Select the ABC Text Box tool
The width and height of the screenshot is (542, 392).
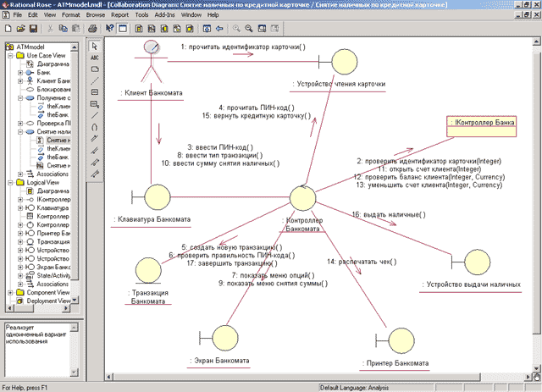click(x=95, y=58)
